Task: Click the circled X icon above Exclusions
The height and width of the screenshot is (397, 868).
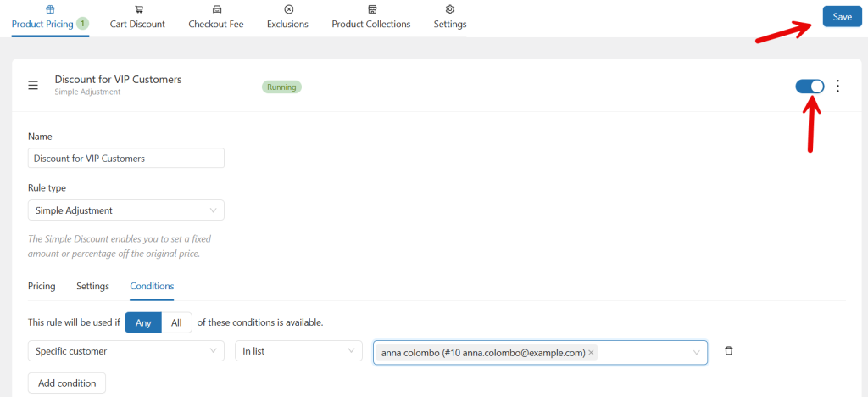Action: click(288, 9)
